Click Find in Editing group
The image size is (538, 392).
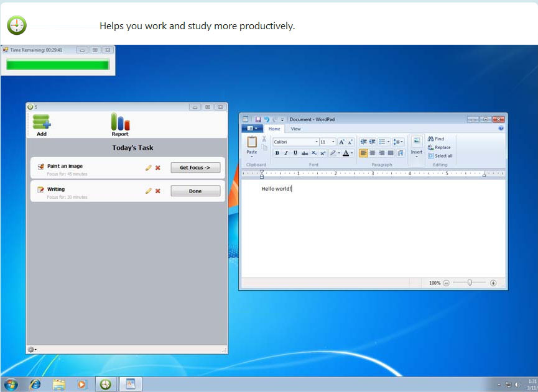(x=436, y=139)
